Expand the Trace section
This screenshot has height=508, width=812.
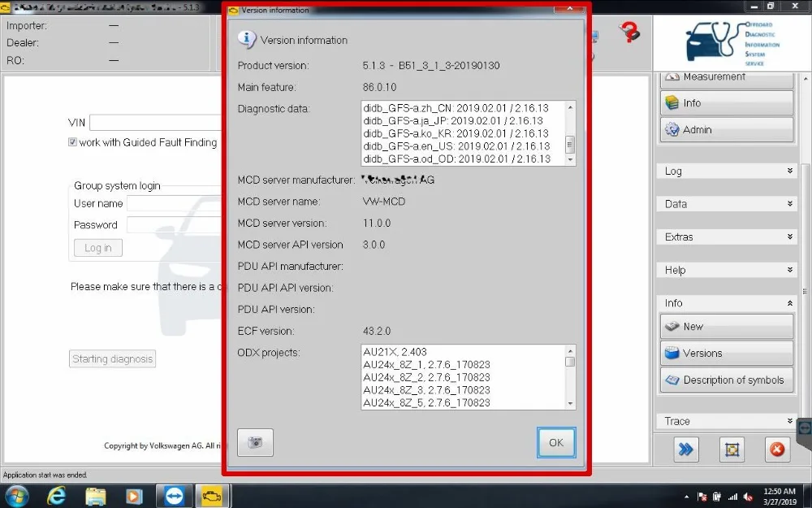point(727,421)
